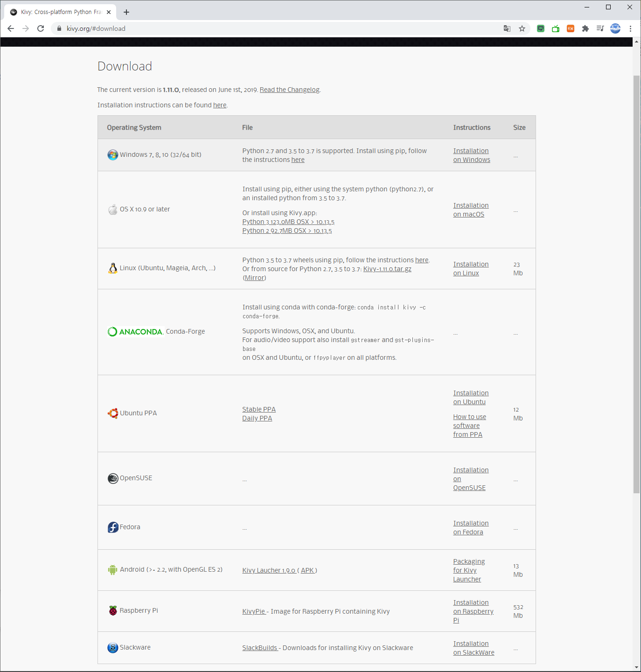This screenshot has width=641, height=672.
Task: Open the profile avatar icon
Action: (615, 28)
